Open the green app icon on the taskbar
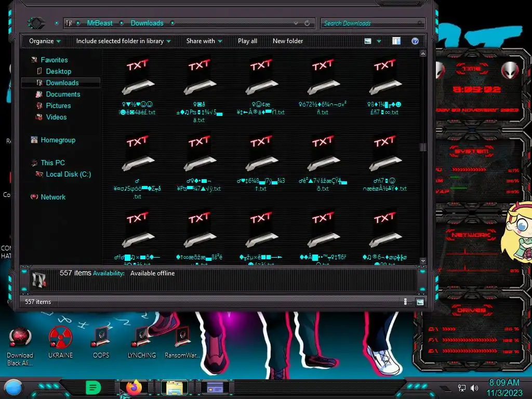 click(94, 388)
